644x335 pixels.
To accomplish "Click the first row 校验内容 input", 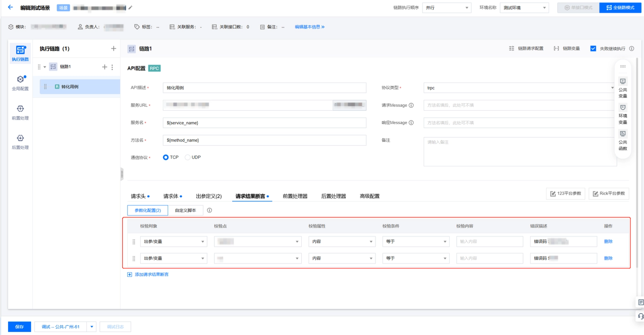I will (489, 242).
